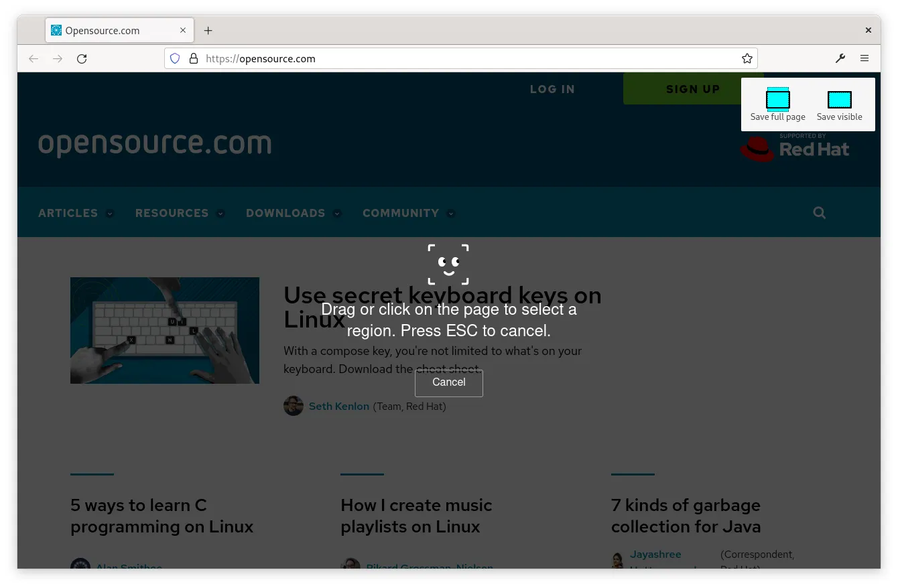Choose the Save visible option
Screen dimensions: 898x588
[839, 100]
